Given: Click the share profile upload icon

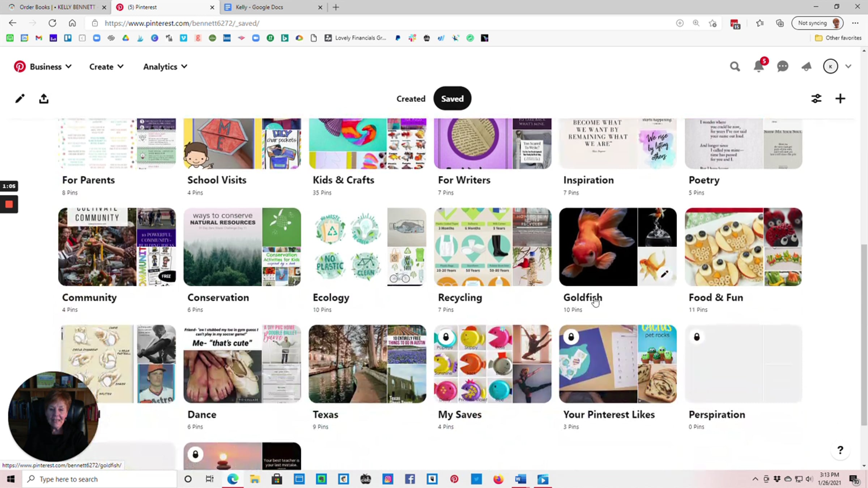Looking at the screenshot, I should click(x=44, y=98).
